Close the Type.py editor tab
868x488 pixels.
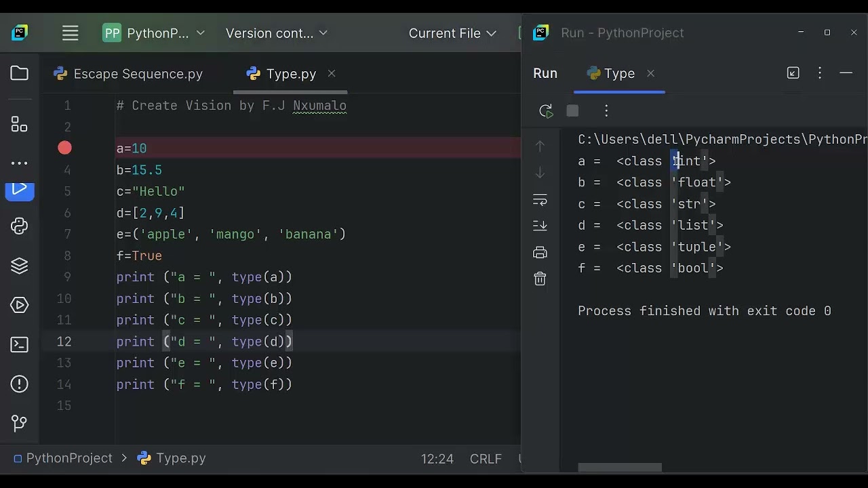(332, 73)
